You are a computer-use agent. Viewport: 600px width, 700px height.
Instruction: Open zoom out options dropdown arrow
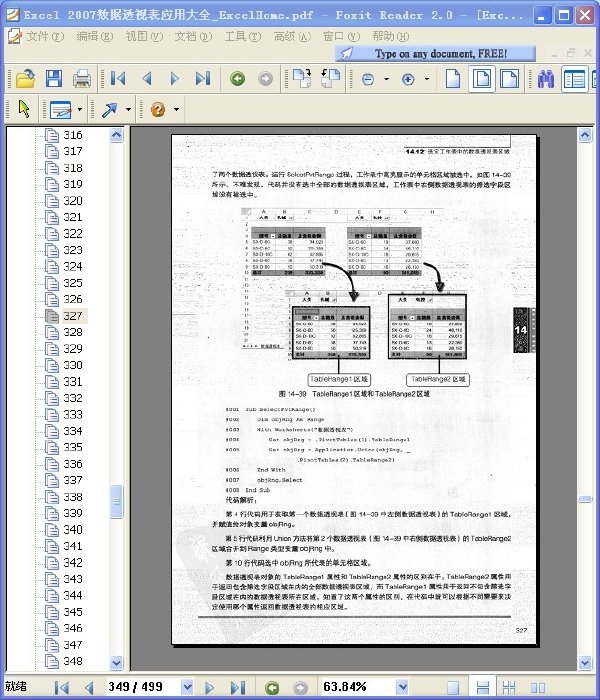click(x=387, y=79)
